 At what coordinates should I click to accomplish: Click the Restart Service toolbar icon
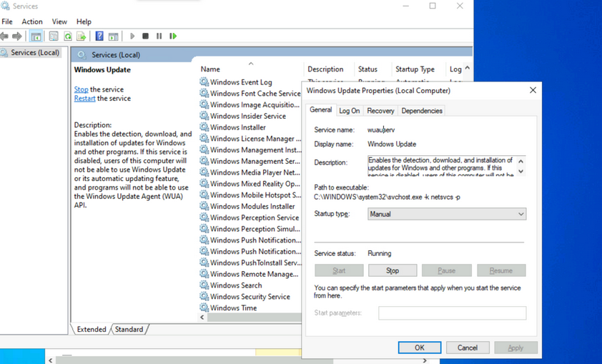coord(173,36)
